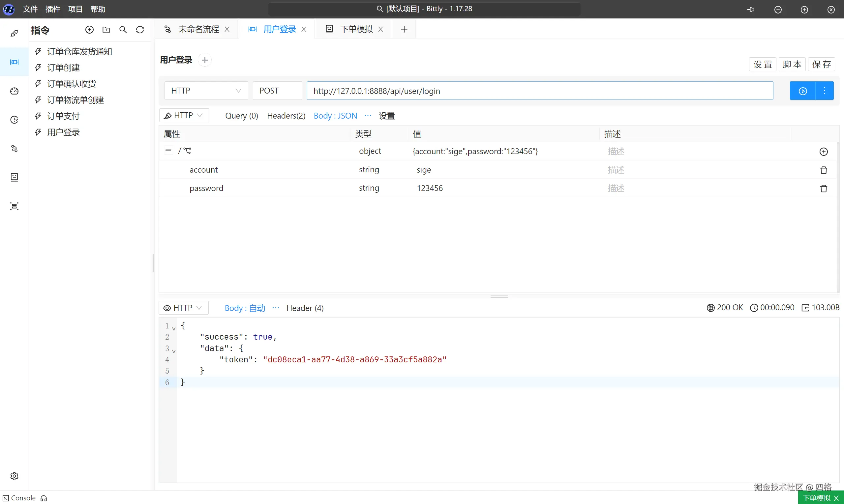844x504 pixels.
Task: Open the response HTTP view dropdown
Action: (183, 308)
